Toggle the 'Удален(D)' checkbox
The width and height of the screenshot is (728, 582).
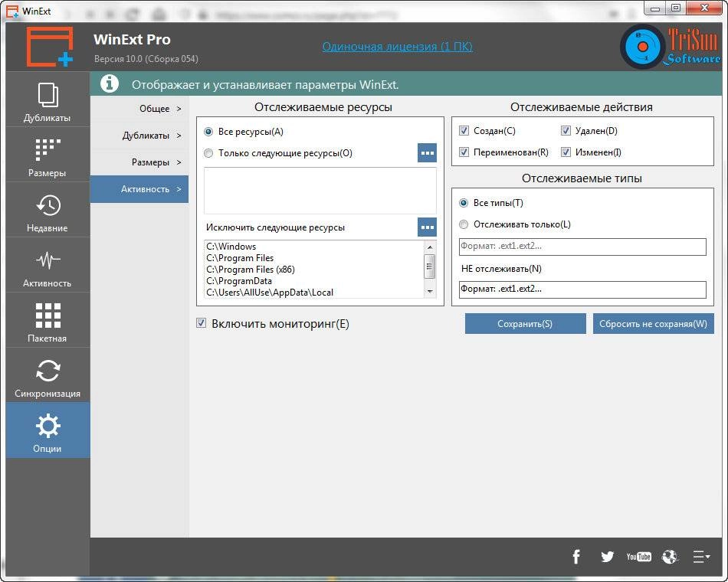[x=566, y=130]
